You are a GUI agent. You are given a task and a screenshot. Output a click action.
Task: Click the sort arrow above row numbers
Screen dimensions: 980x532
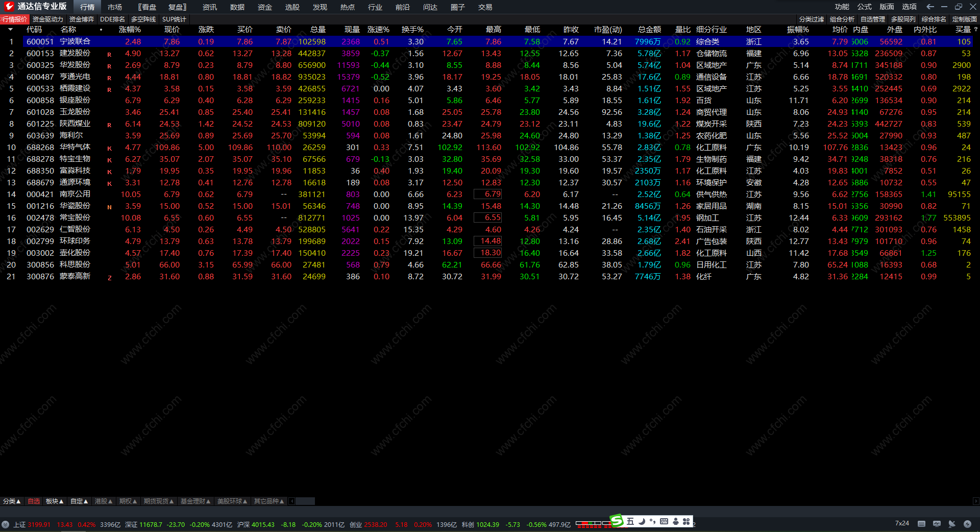click(10, 30)
